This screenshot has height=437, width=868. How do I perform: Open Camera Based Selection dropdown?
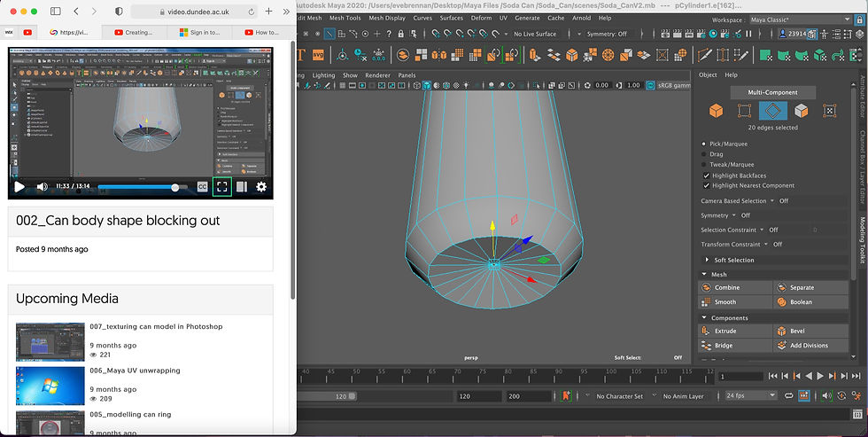[772, 201]
